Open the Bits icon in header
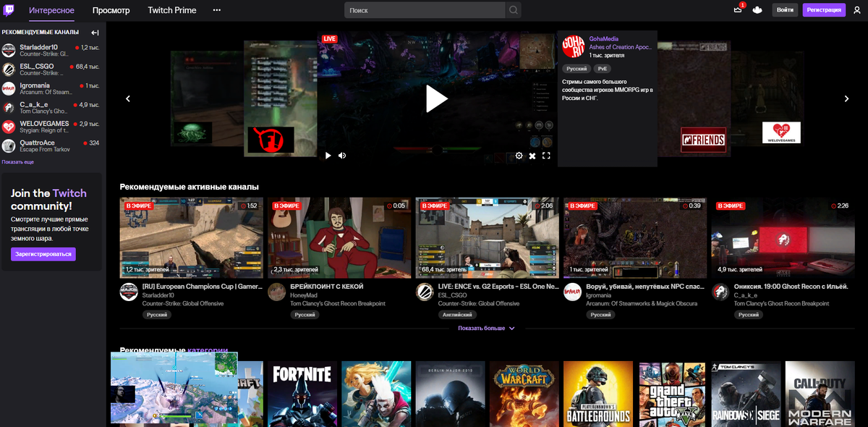 (x=757, y=10)
